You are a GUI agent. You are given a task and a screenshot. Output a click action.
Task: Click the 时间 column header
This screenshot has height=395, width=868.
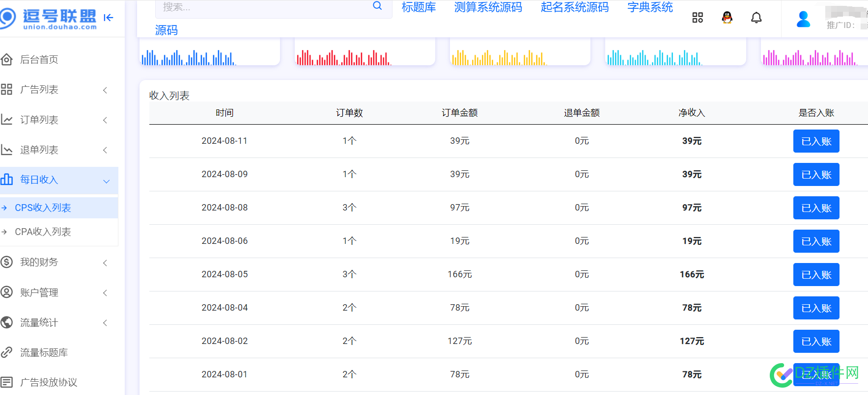point(224,113)
